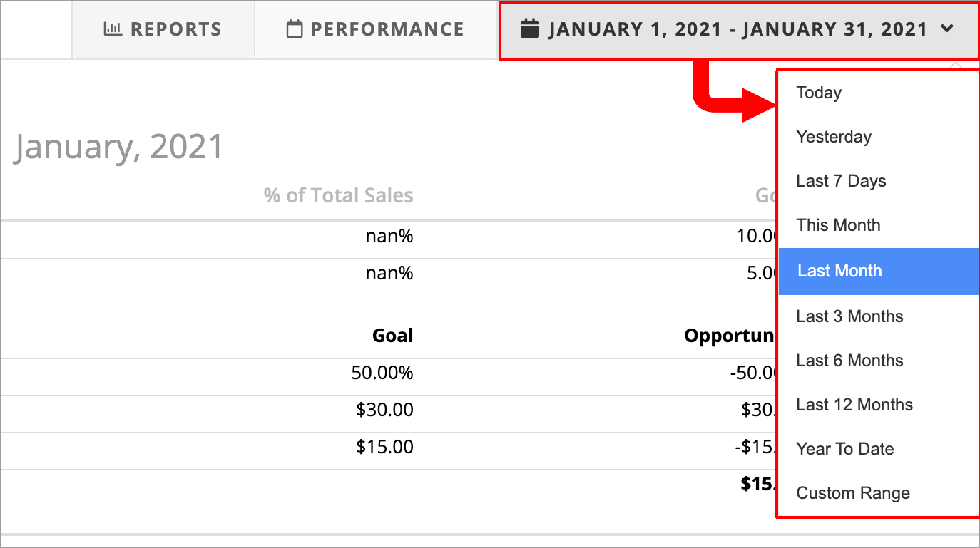Click the Goal column header

(x=392, y=335)
